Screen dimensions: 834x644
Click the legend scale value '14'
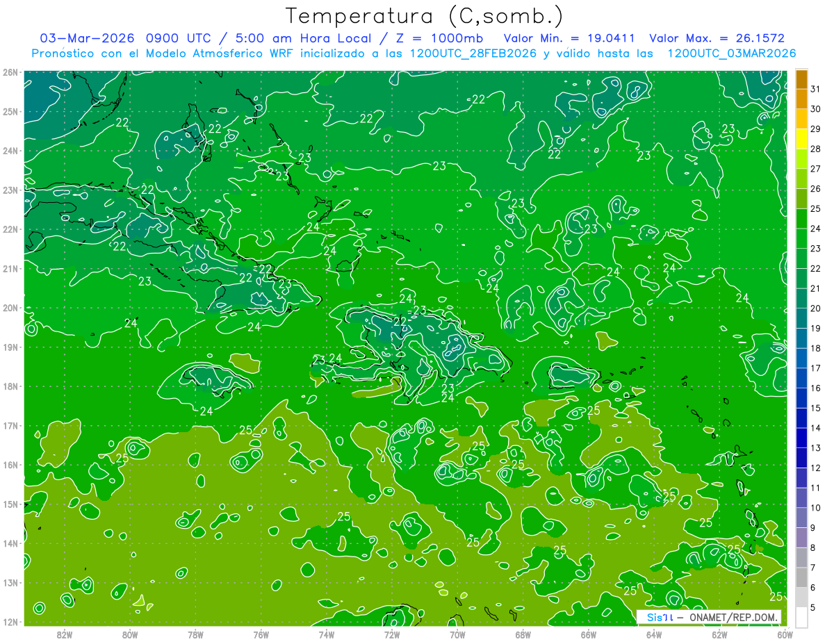pos(815,428)
